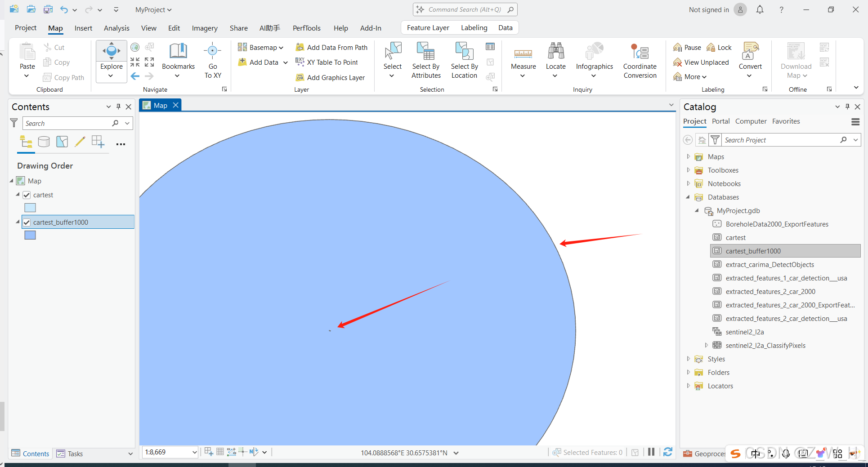Click the cartest_buffer1000 symbol swatch
868x467 pixels.
30,235
